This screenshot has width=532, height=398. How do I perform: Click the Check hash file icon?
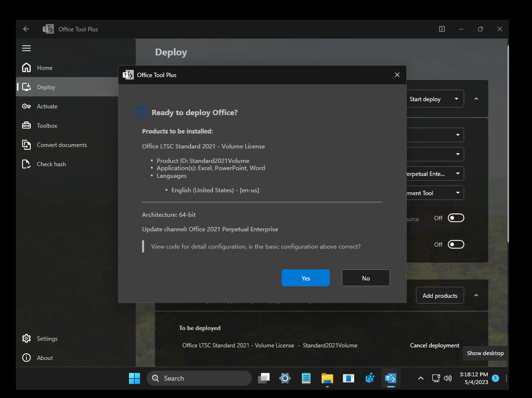(x=26, y=164)
